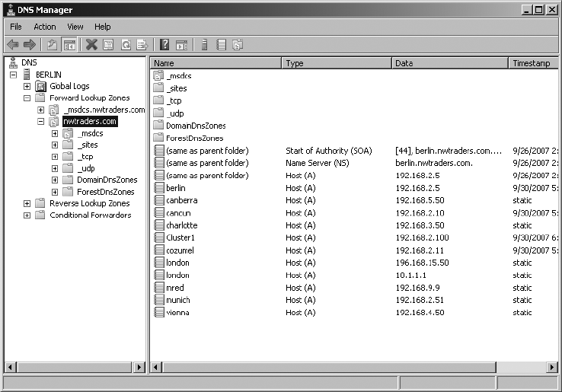Expand the _sites subfolder in tree
Viewport: 562px width, 392px height.
pos(55,145)
